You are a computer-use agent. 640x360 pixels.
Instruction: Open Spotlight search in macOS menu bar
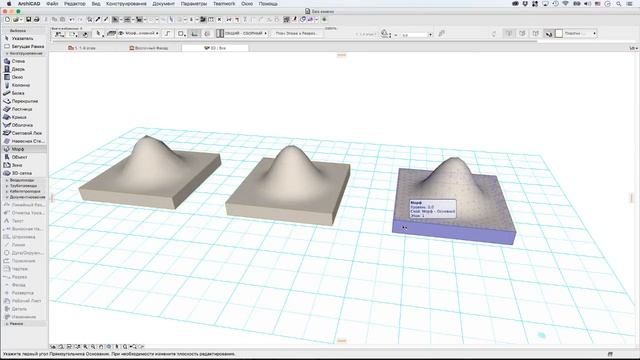pos(619,4)
